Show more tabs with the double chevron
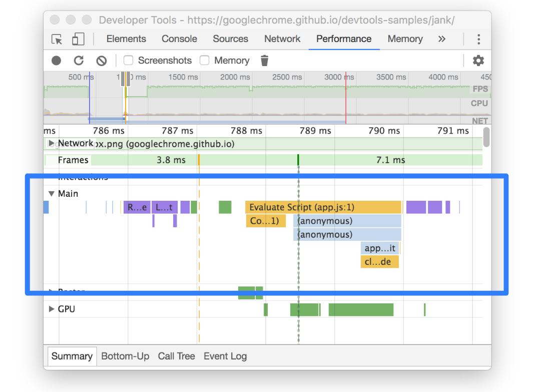 [x=442, y=39]
